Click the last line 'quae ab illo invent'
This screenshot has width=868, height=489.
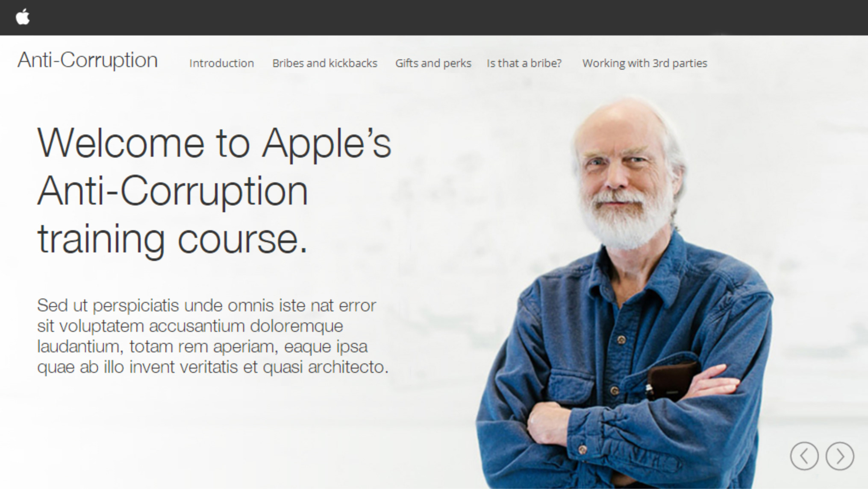[213, 367]
